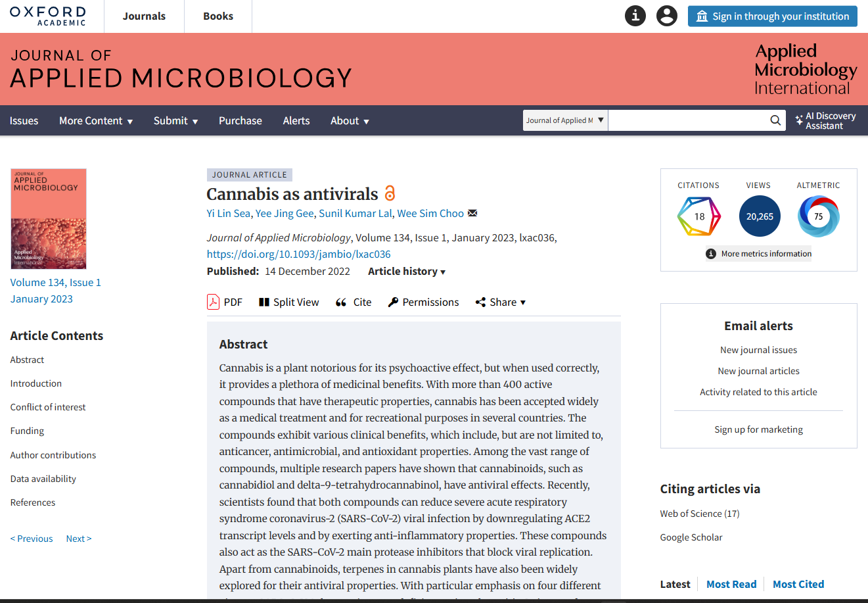Viewport: 868px width, 603px height.
Task: Open the Altmetric score badge
Action: point(818,216)
